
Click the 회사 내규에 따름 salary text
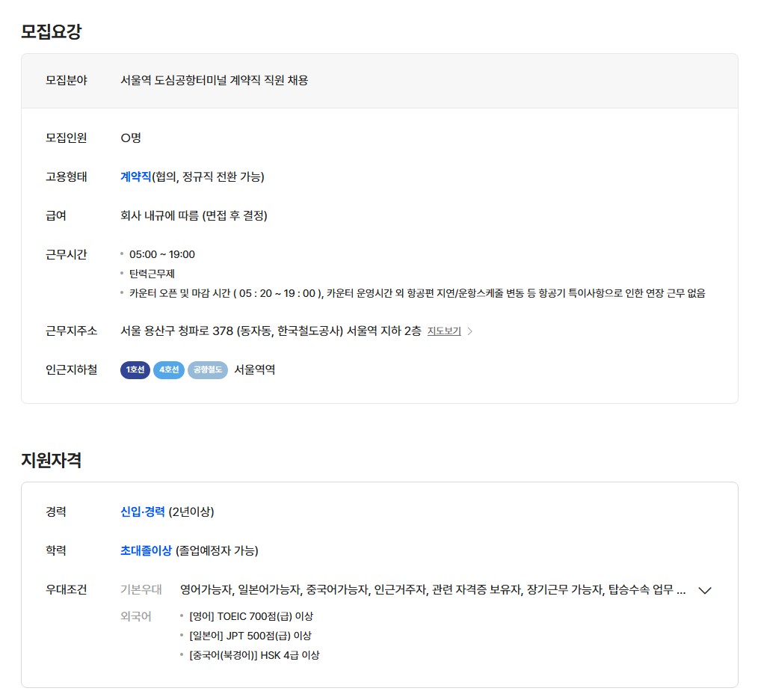point(194,215)
